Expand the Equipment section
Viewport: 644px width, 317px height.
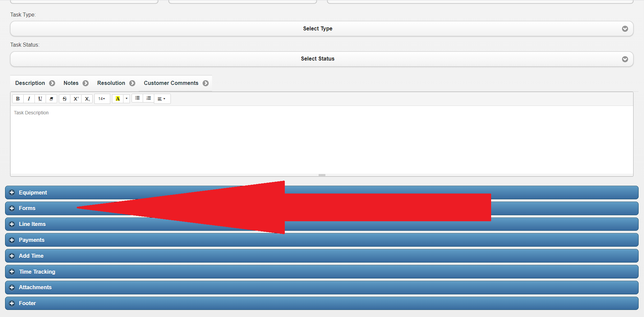pyautogui.click(x=33, y=193)
